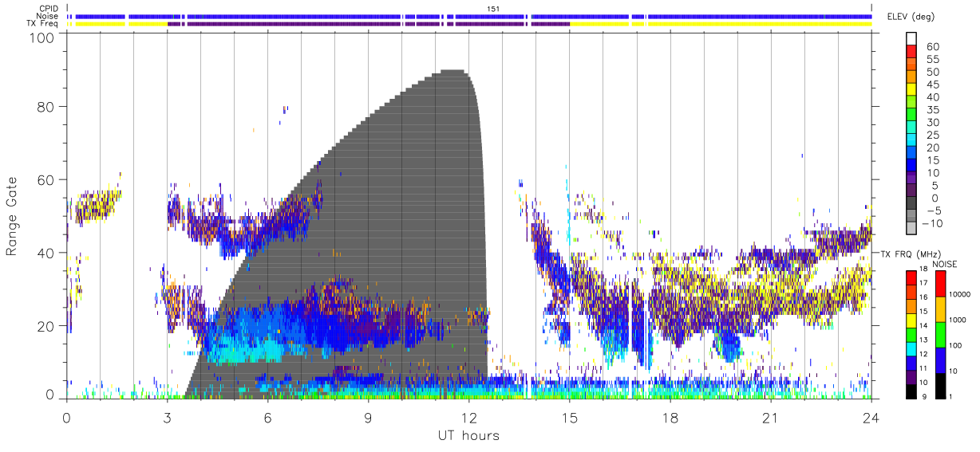Image resolution: width=980 pixels, height=452 pixels.
Task: Click the 3 tick label on the UT hours axis
Action: click(167, 417)
